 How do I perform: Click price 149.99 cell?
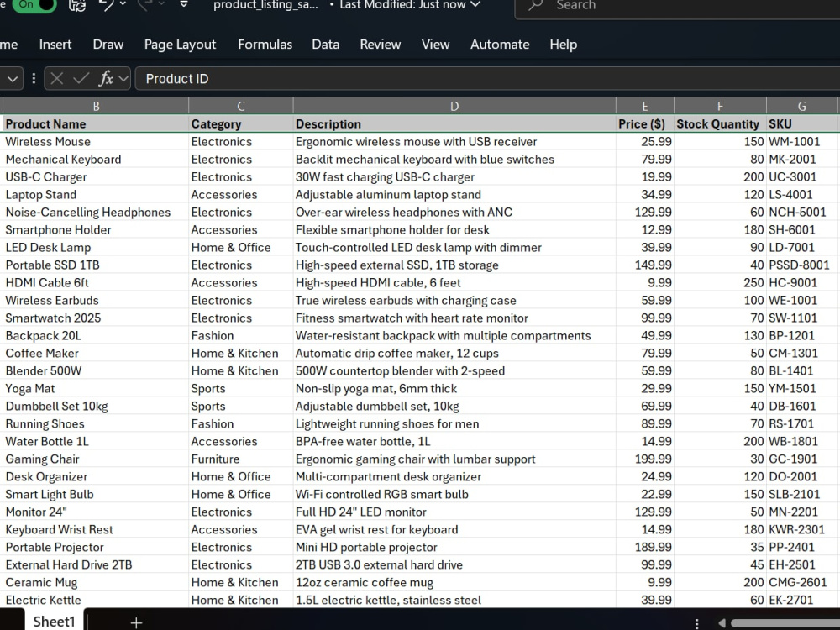pyautogui.click(x=645, y=265)
